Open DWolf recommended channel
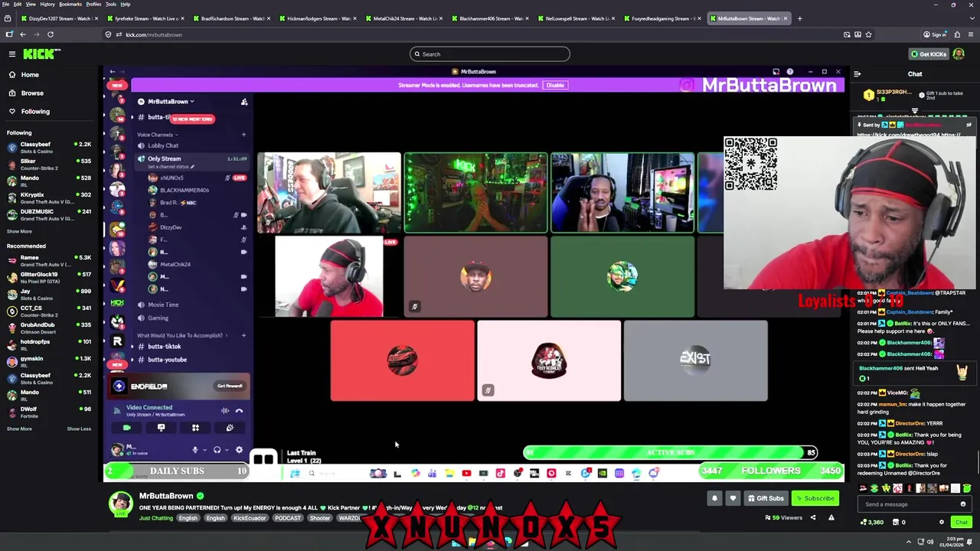 [x=48, y=412]
